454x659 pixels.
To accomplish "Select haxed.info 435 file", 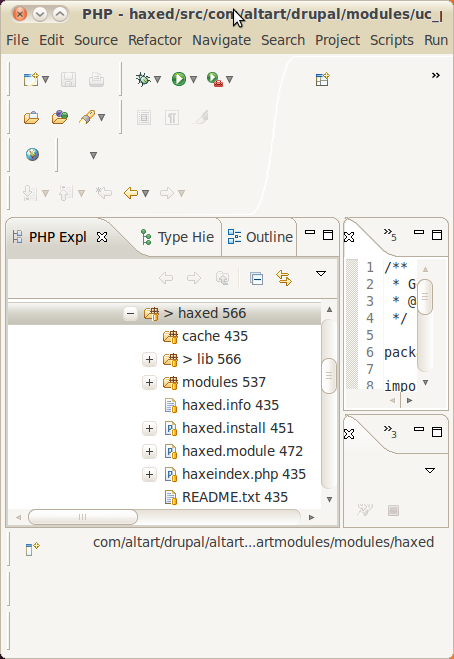I will (x=221, y=405).
